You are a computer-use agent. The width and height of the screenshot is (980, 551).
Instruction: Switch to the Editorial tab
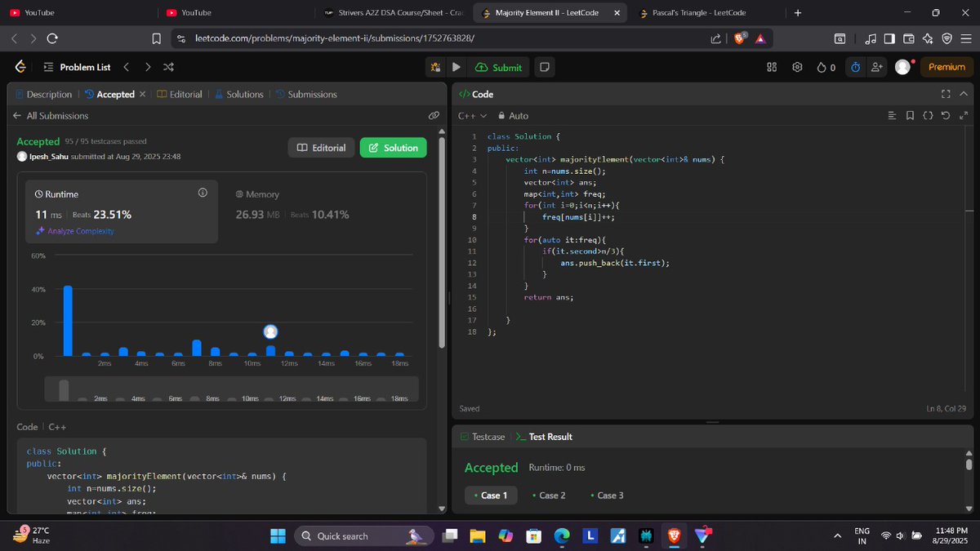[180, 94]
